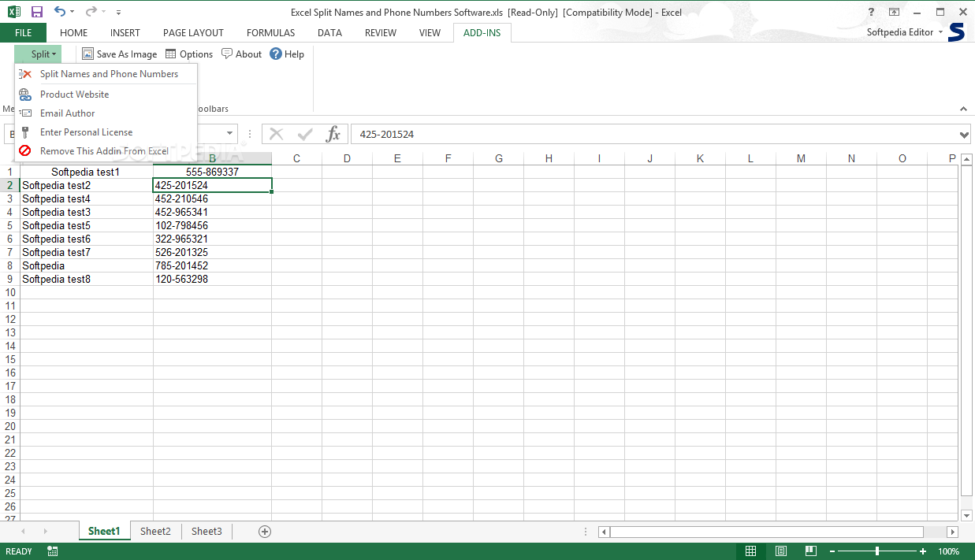Click cell containing Softpedia test8
The height and width of the screenshot is (560, 975).
pyautogui.click(x=86, y=280)
